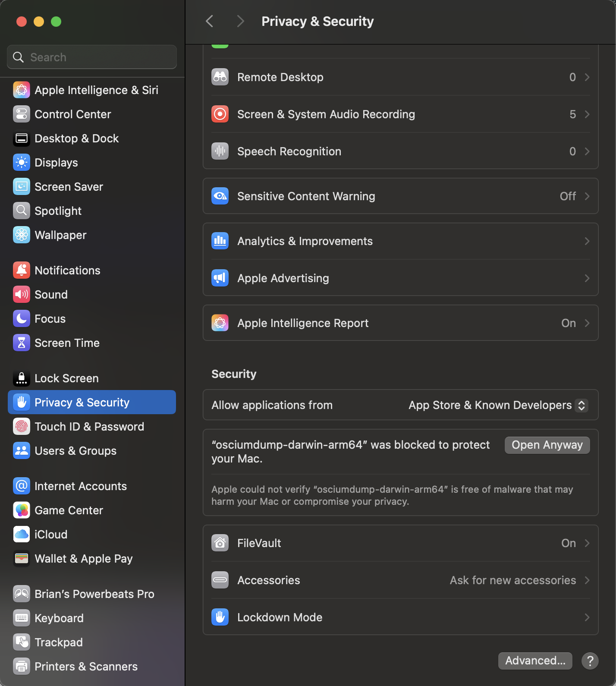Click the Users & Groups people icon
Image resolution: width=616 pixels, height=686 pixels.
pos(22,451)
